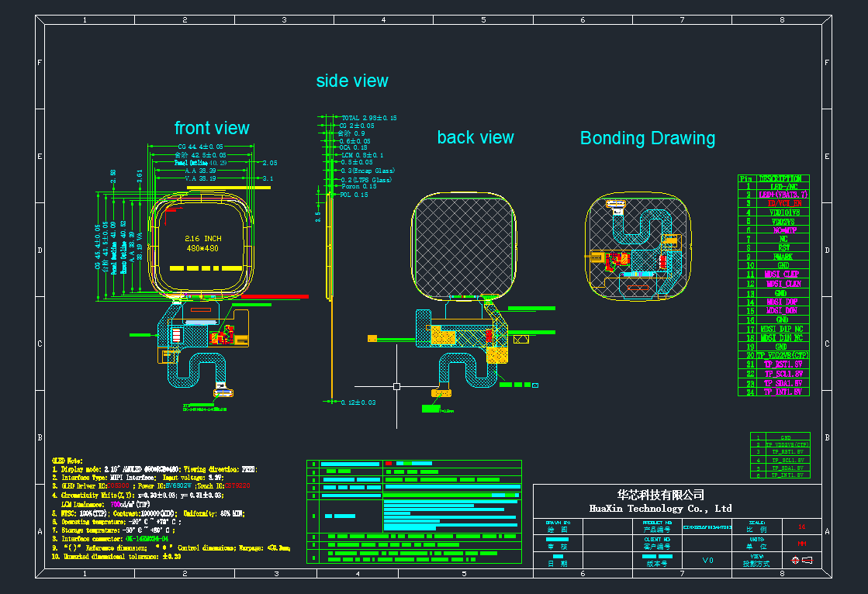
Task: Select the 'side view' title text
Action: (352, 81)
